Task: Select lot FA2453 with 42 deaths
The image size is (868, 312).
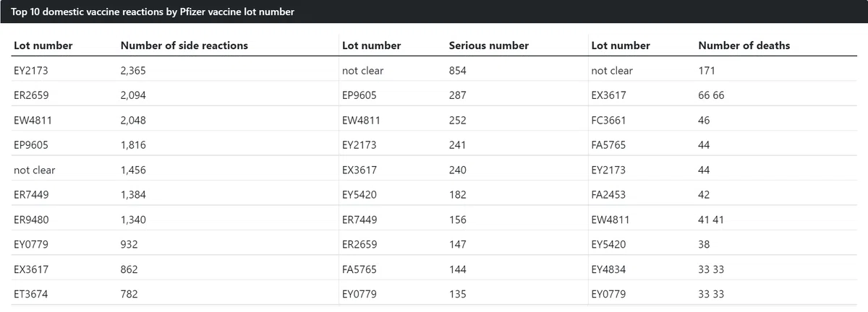Action: tap(608, 195)
